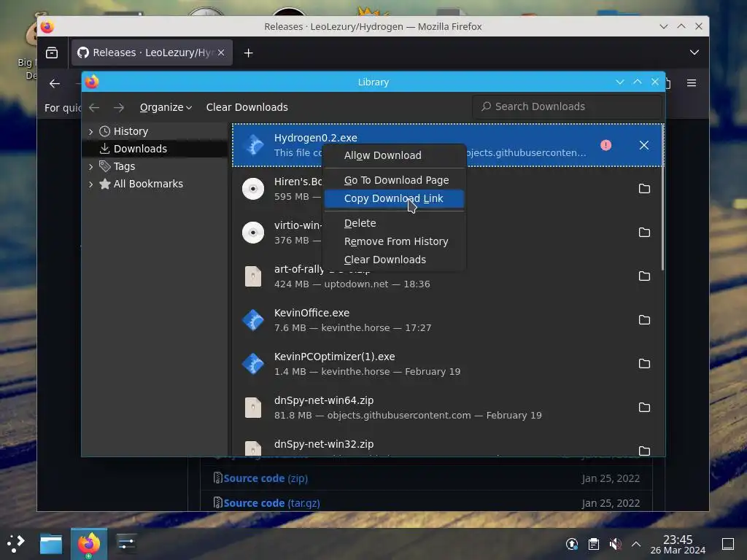Select KevinPCOptimizer(1).exe download name
The image size is (747, 560).
(334, 357)
